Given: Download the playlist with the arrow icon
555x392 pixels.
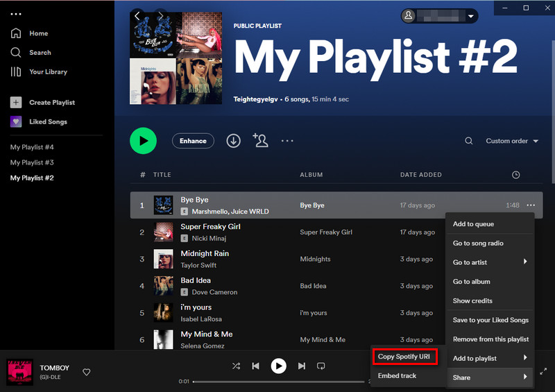Looking at the screenshot, I should (233, 141).
